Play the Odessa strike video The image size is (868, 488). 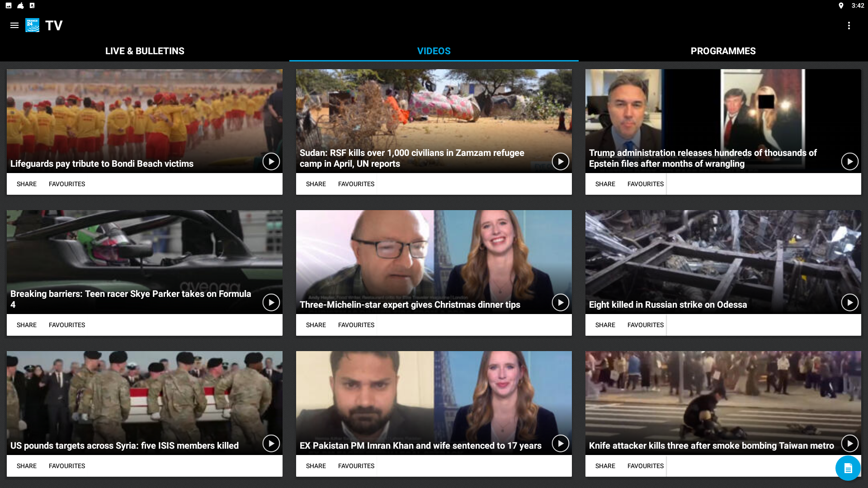[x=849, y=302]
